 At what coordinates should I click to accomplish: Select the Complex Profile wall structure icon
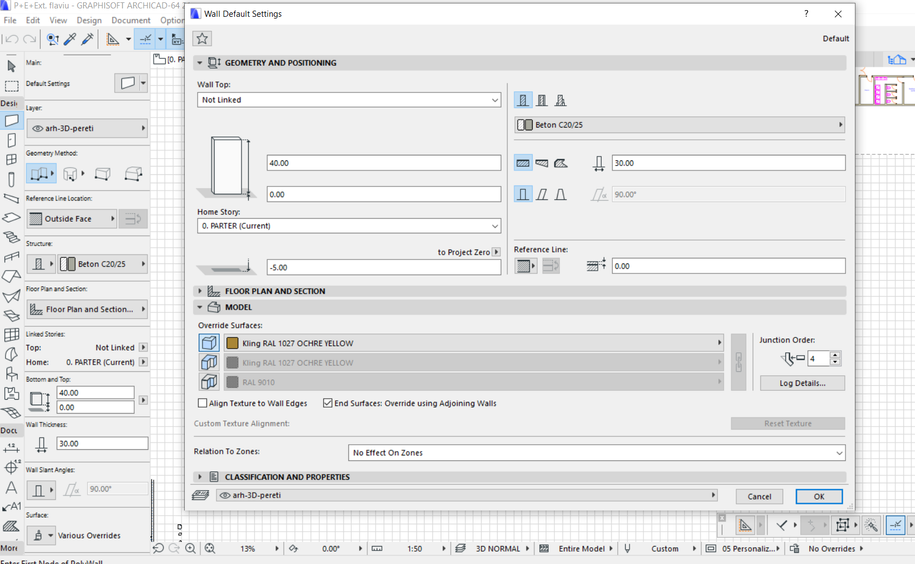point(561,100)
